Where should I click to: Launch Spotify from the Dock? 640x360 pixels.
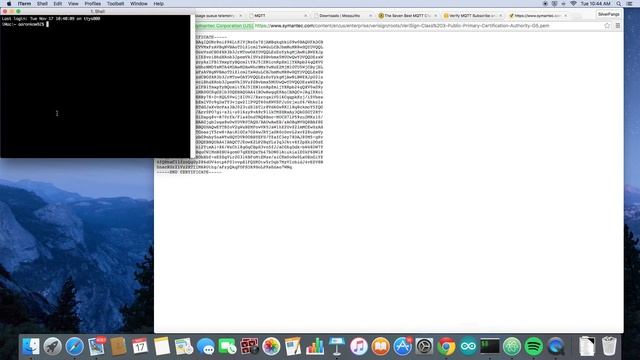pyautogui.click(x=533, y=347)
